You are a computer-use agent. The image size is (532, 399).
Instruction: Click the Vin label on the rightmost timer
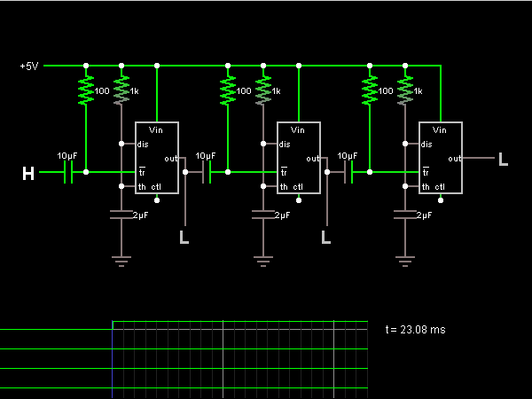click(440, 130)
